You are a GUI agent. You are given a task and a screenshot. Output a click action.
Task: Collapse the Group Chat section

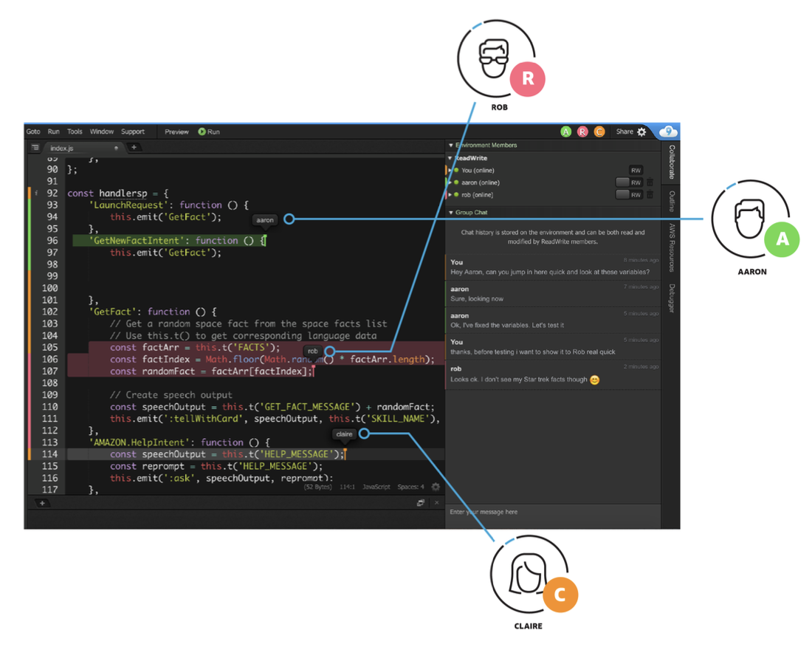451,213
